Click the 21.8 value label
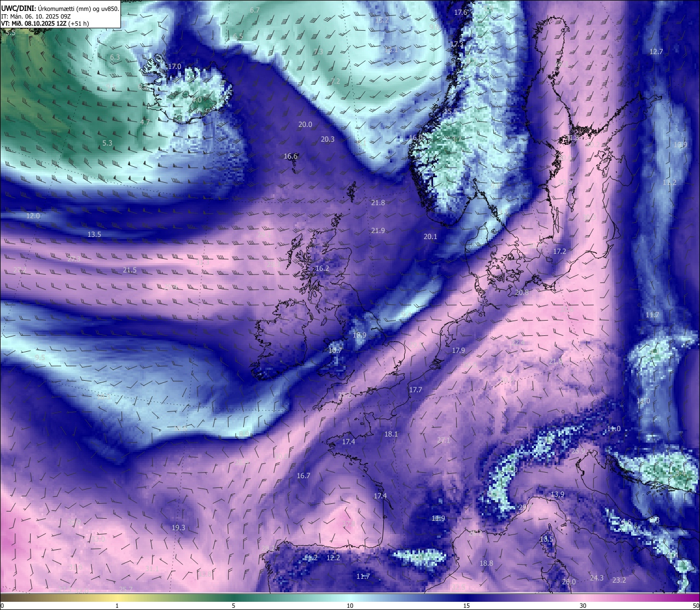The image size is (700, 610). [378, 202]
